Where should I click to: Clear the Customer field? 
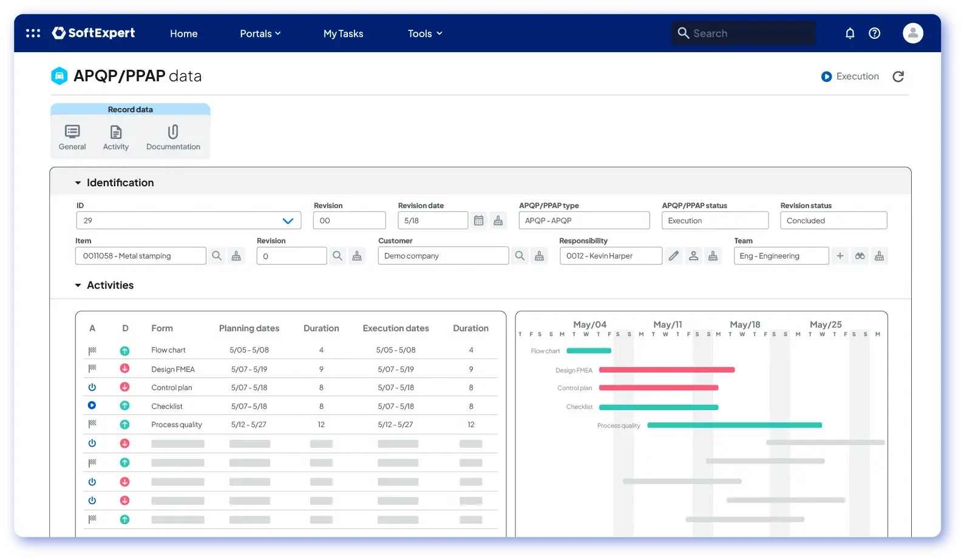coord(539,256)
